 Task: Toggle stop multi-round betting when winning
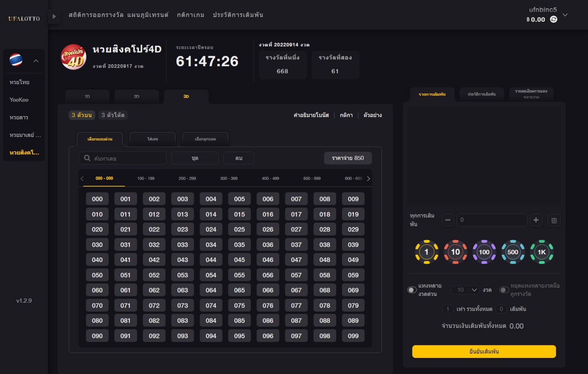tap(504, 290)
